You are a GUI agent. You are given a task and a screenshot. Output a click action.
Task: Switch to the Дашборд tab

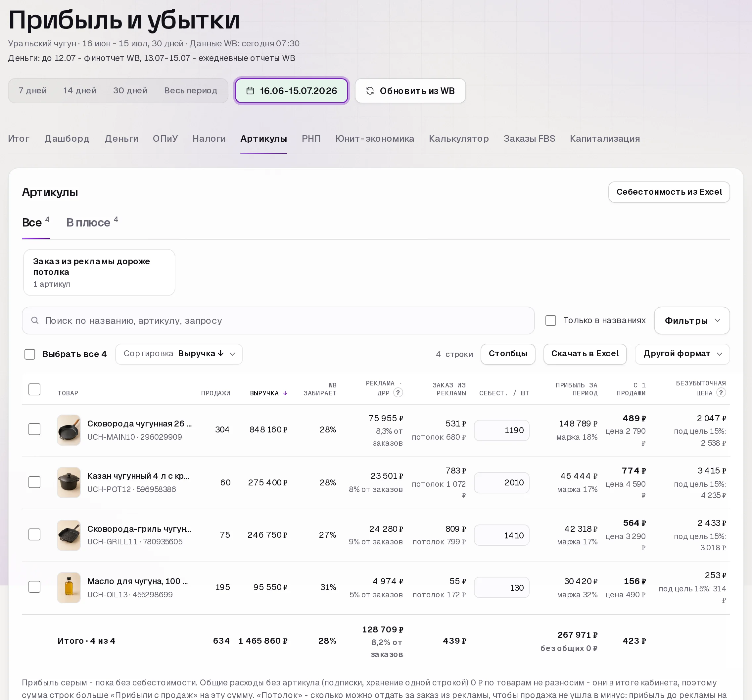pos(67,138)
